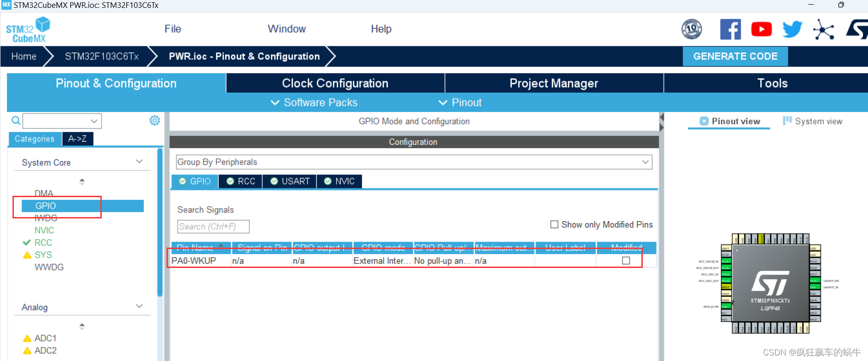Toggle the Modified checkbox for PA0-WKUP
The image size is (868, 361).
[626, 261]
